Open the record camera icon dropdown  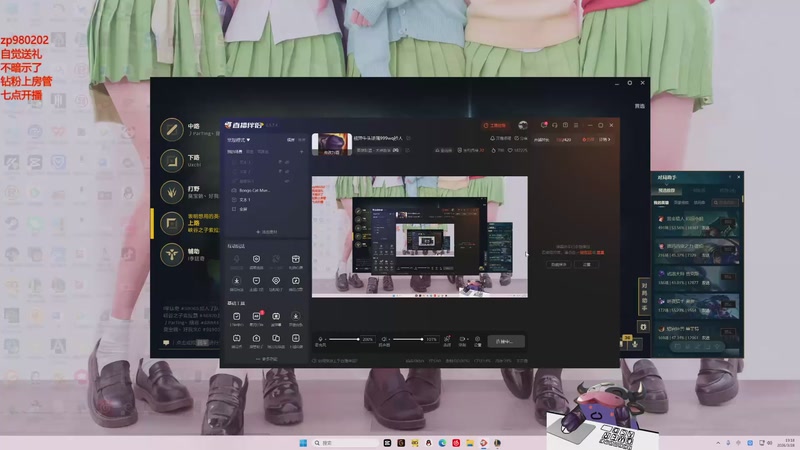click(463, 339)
